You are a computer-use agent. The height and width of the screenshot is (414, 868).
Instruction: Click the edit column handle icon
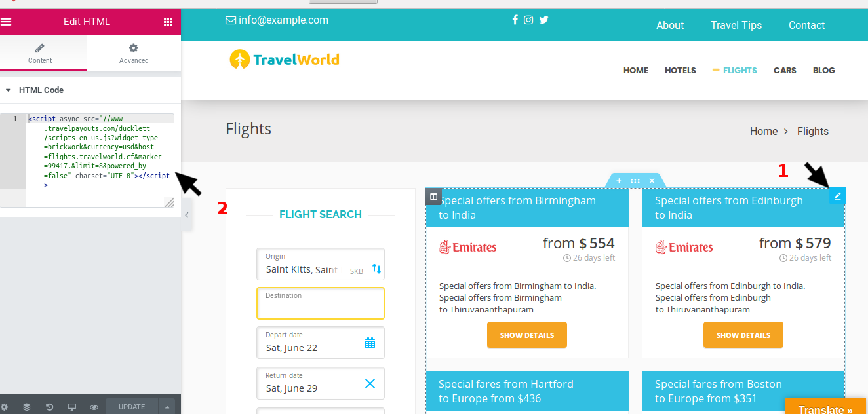coord(433,197)
